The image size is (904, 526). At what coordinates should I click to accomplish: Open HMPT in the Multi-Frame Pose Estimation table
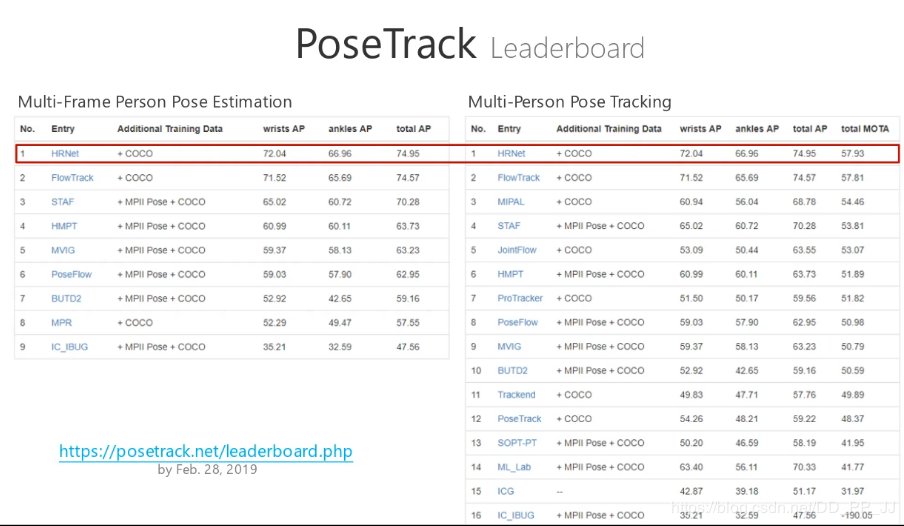tap(64, 226)
